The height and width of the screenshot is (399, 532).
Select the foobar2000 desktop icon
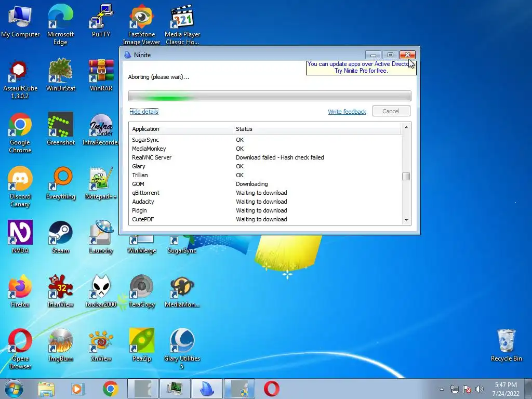[x=101, y=291]
